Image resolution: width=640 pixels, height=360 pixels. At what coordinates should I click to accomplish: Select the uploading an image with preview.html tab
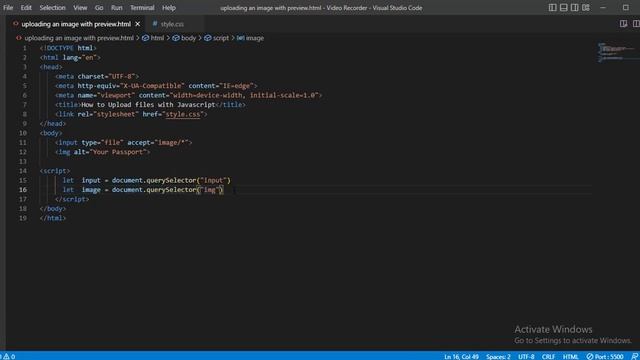[x=76, y=24]
